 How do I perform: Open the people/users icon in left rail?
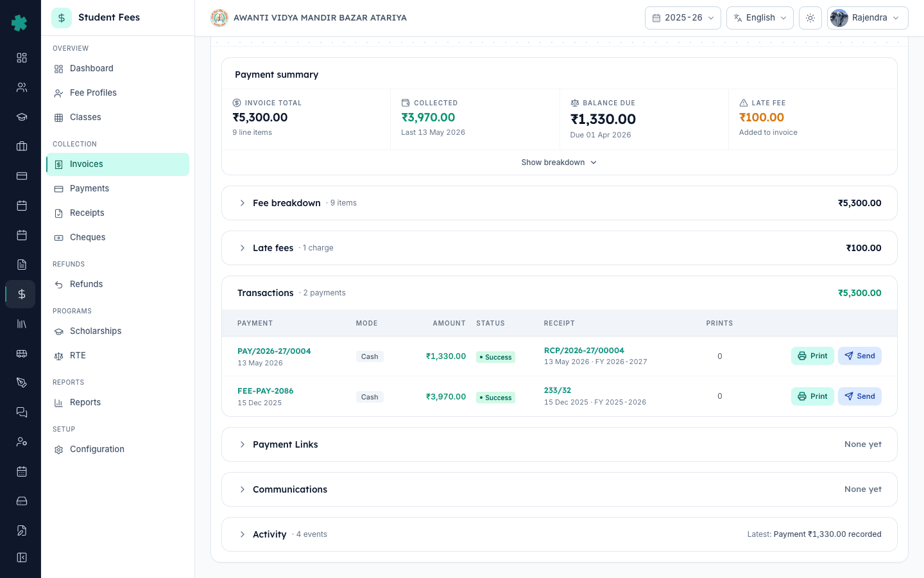[22, 87]
